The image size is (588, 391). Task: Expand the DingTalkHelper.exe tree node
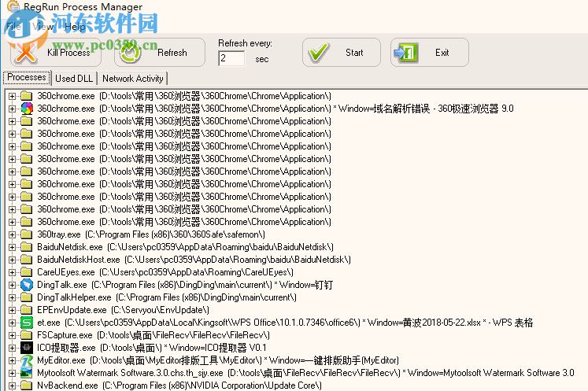pyautogui.click(x=12, y=297)
